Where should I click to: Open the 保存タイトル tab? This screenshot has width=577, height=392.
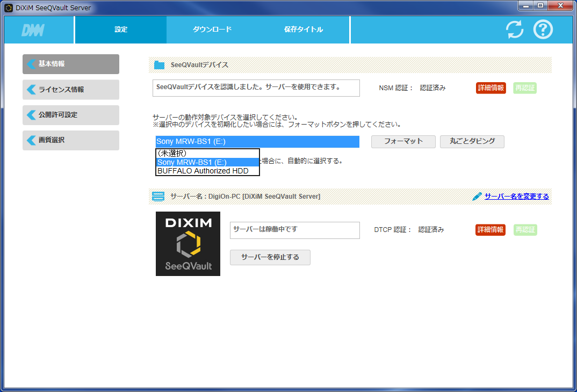point(304,30)
